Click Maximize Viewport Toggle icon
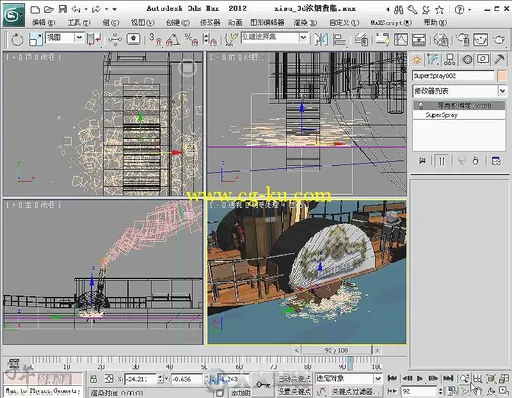Viewport: 512px width, 398px height. [504, 390]
